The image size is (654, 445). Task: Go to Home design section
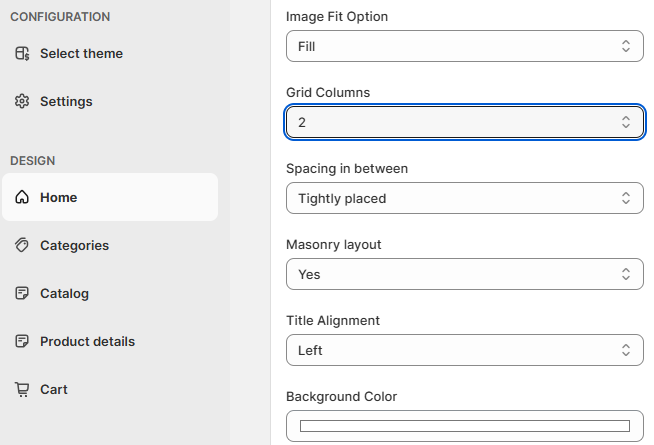pos(110,197)
